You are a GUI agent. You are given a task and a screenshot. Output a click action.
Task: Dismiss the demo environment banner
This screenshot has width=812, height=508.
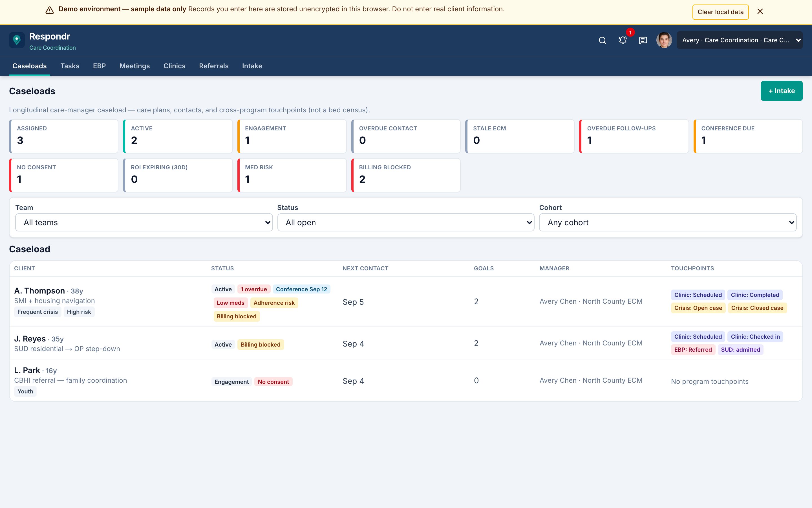tap(760, 12)
